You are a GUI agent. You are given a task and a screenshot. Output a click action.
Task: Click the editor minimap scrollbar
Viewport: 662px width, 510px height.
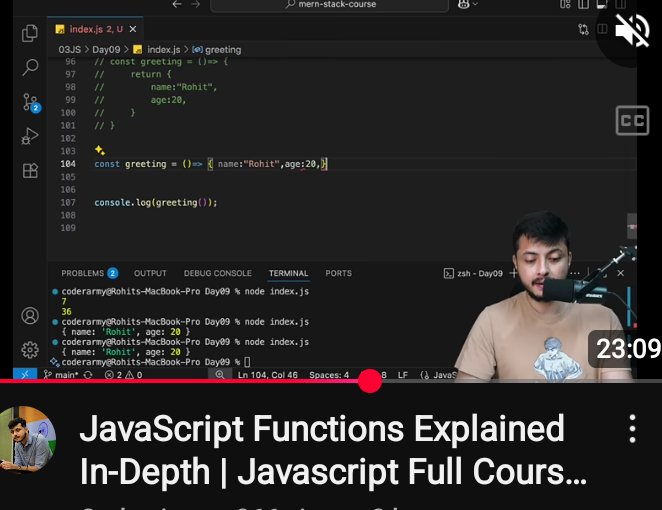(632, 226)
